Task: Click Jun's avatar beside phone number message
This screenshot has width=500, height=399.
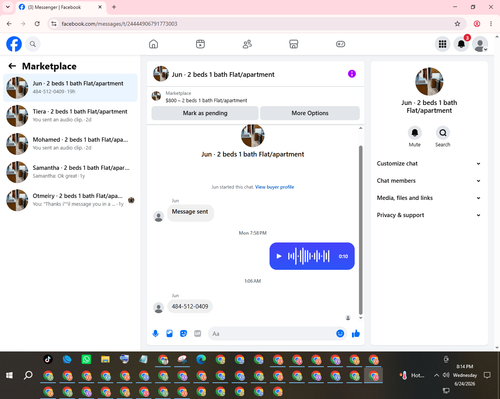Action: [158, 308]
